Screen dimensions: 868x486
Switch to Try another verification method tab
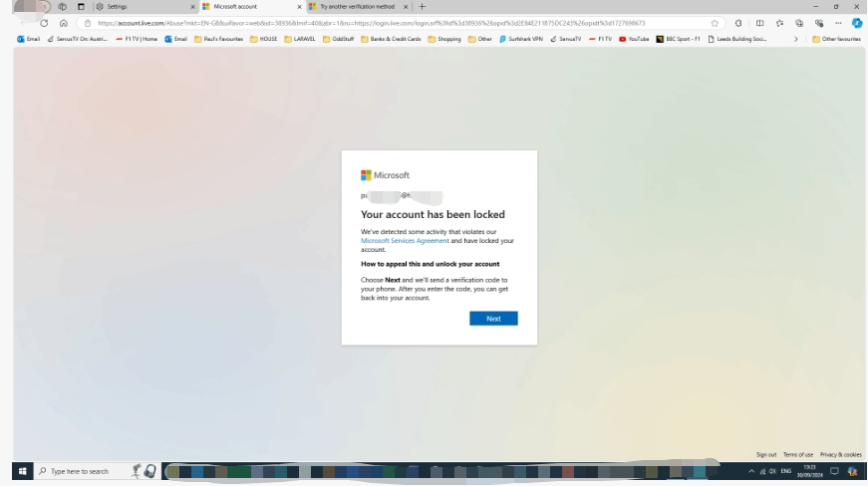pos(357,7)
